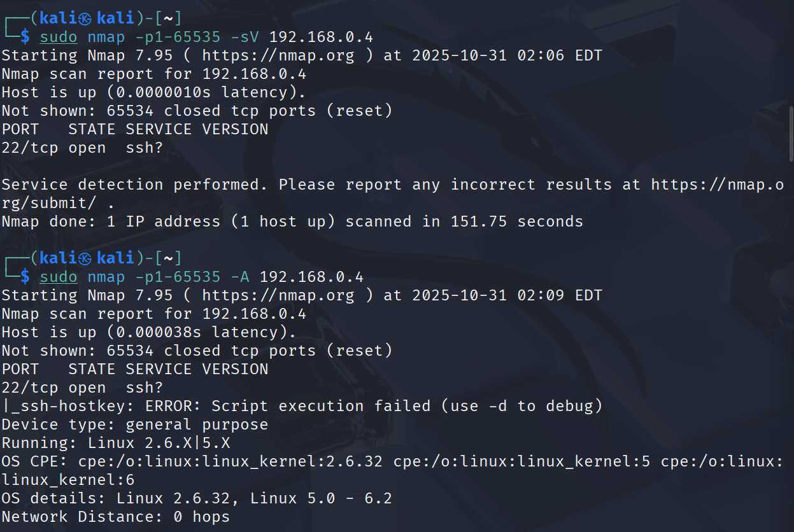
Task: Click the "OS details: Linux 2.6.32" line
Action: coord(197,498)
